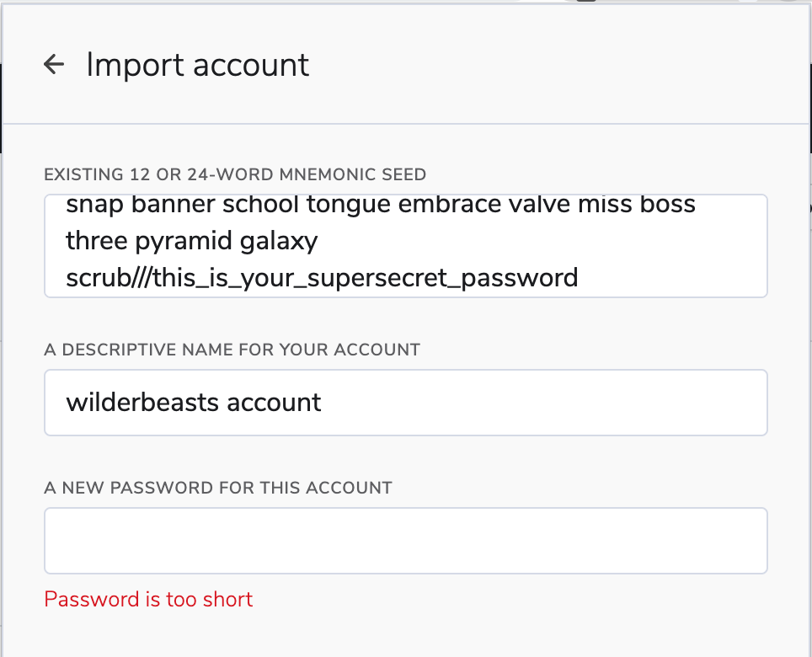This screenshot has height=657, width=812.
Task: Place cursor on 'supersecret_password' text in the seed
Action: tap(443, 279)
